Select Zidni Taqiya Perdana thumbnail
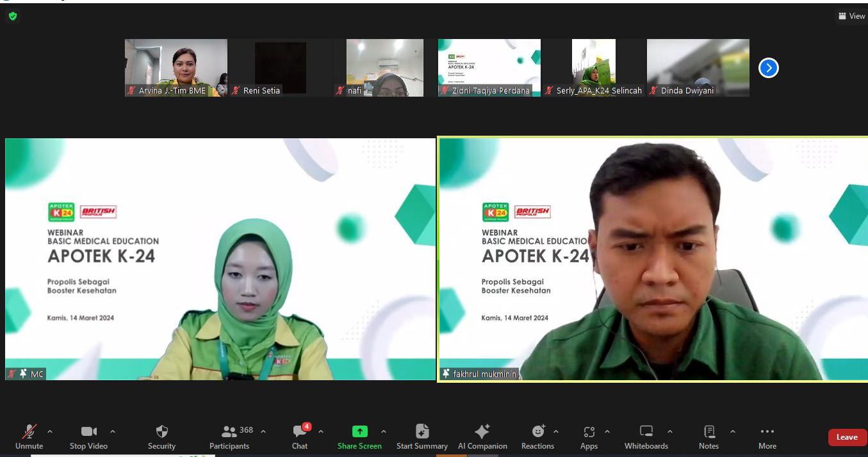The width and height of the screenshot is (868, 457). pos(489,68)
